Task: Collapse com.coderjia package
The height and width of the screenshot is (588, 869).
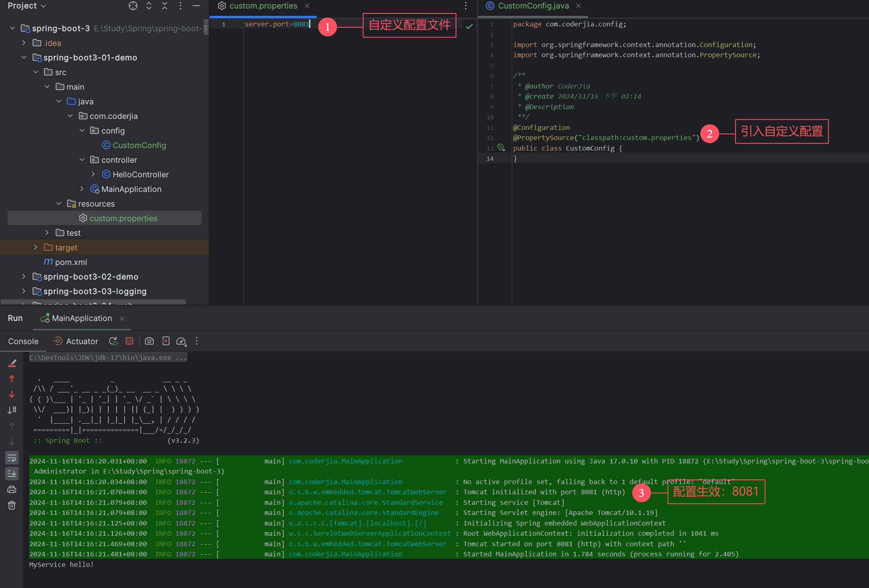Action: pyautogui.click(x=70, y=116)
